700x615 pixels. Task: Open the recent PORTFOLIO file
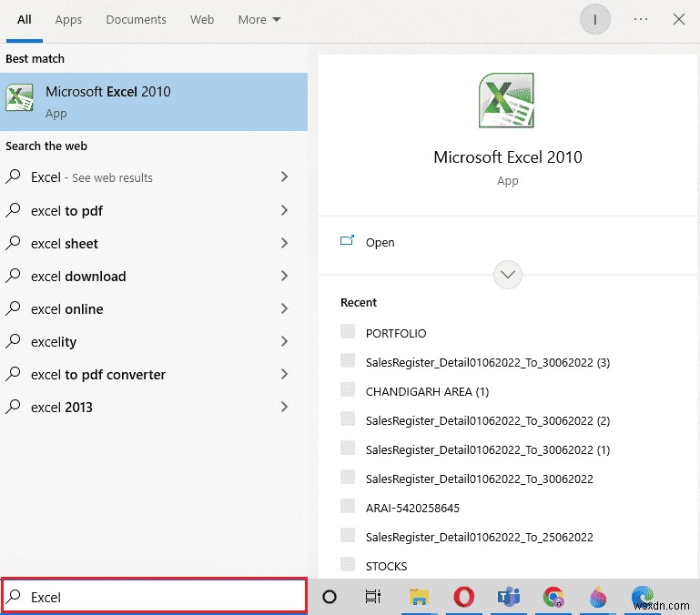(395, 333)
